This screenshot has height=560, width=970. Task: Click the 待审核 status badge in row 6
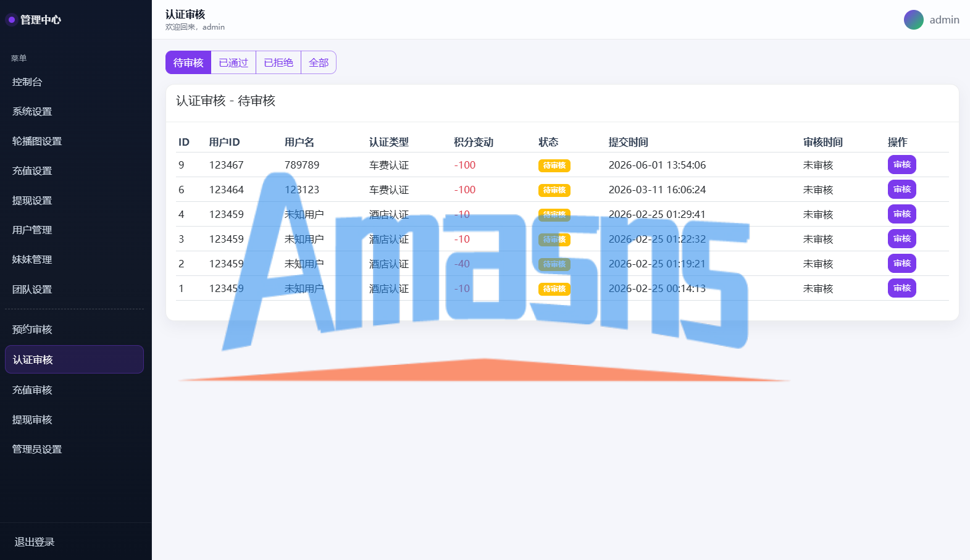[554, 190]
